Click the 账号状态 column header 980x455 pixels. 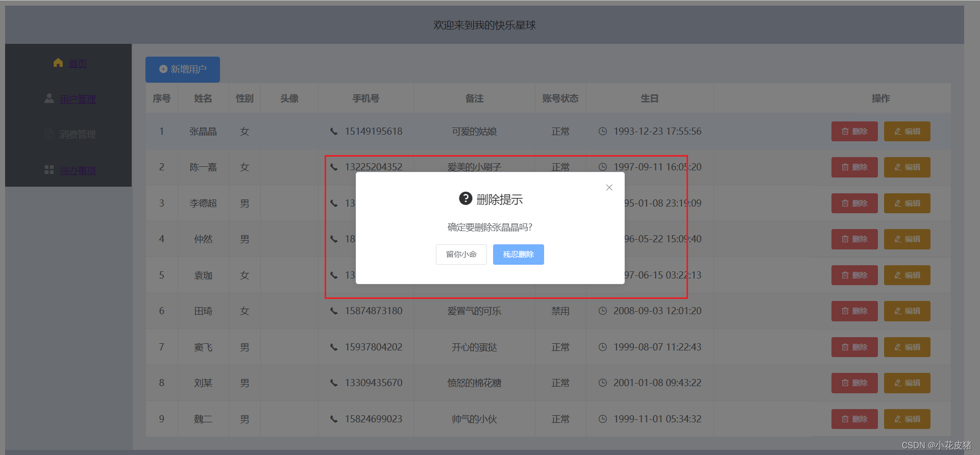(560, 98)
